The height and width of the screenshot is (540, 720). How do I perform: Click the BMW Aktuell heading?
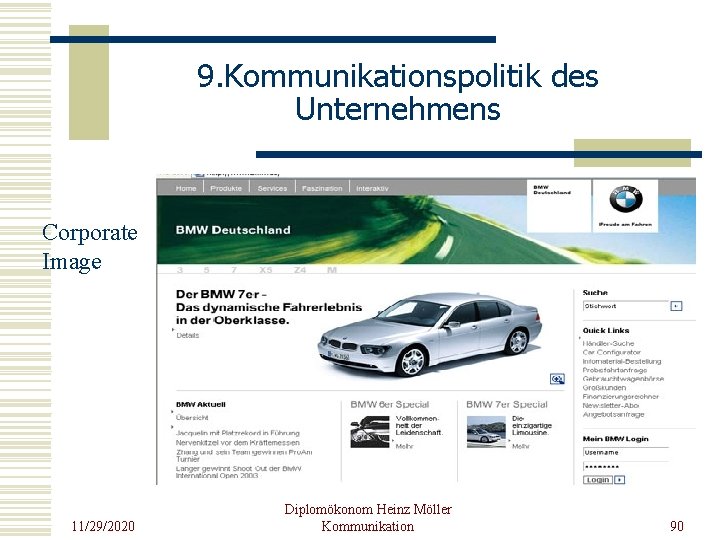201,405
